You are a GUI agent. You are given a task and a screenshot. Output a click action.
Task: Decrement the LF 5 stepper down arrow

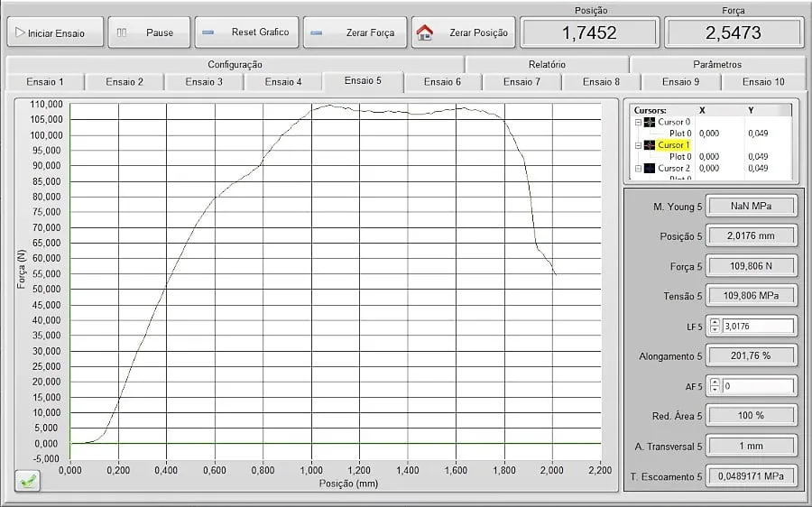coord(715,329)
